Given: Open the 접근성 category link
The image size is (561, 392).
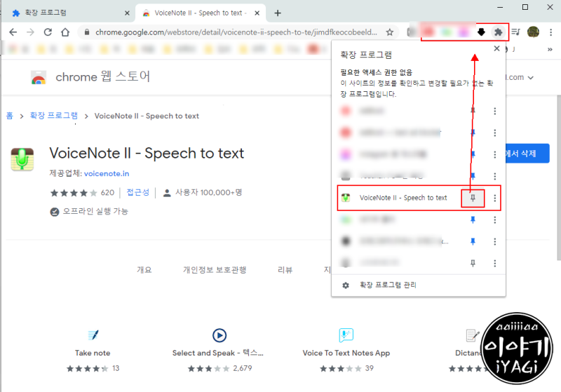Looking at the screenshot, I should coord(137,192).
